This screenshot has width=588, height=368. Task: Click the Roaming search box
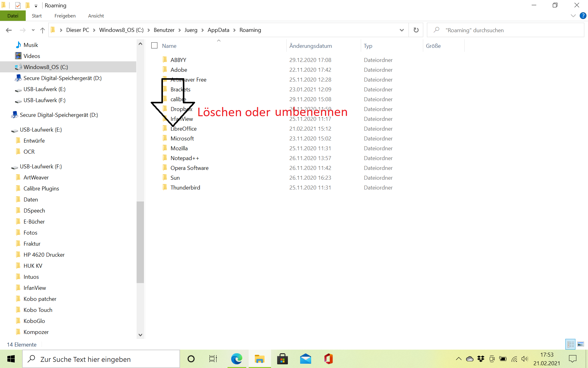tap(505, 30)
